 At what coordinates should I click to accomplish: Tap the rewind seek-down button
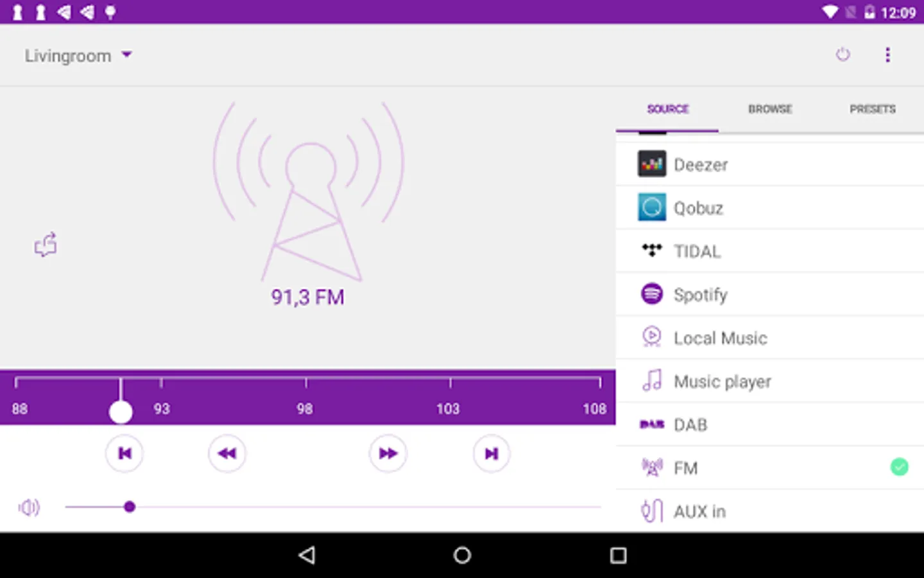pyautogui.click(x=227, y=453)
